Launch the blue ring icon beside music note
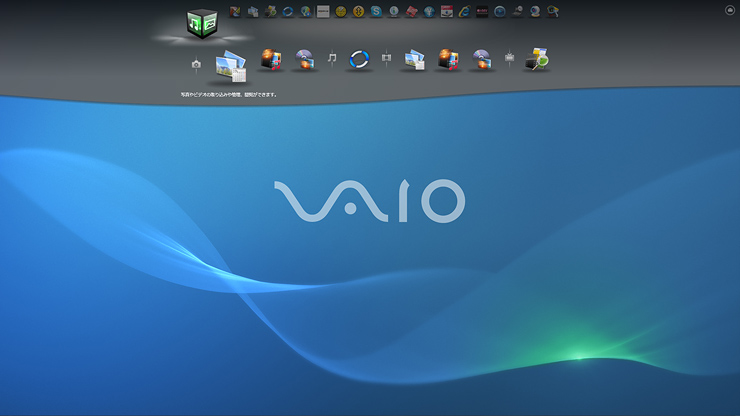740x416 pixels. click(x=359, y=60)
